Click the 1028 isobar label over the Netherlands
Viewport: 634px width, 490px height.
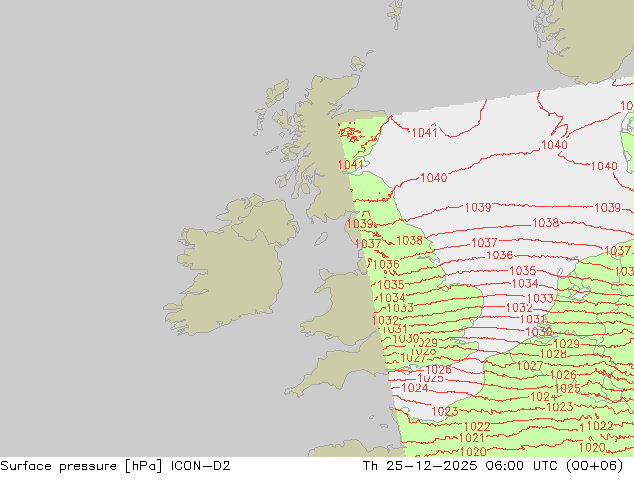click(553, 354)
